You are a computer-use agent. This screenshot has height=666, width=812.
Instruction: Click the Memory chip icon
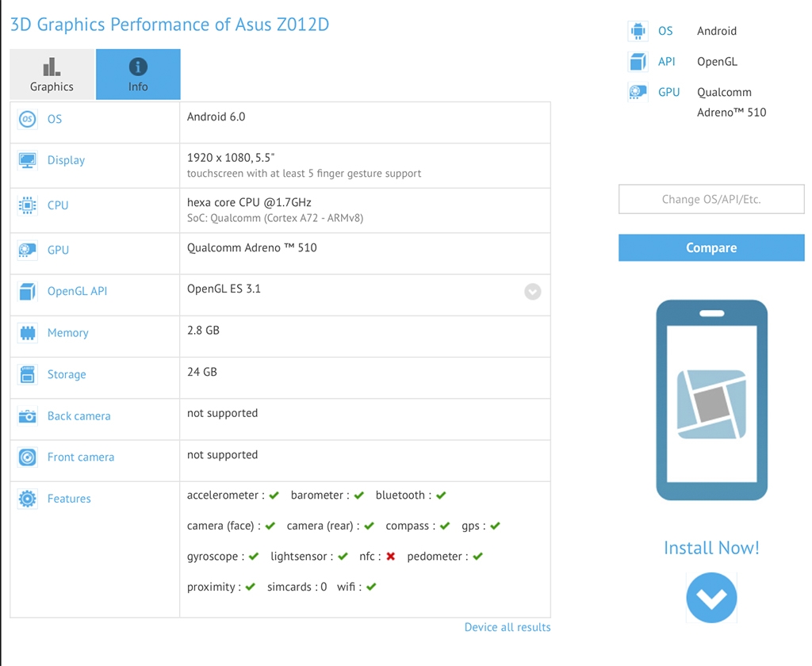coord(28,332)
